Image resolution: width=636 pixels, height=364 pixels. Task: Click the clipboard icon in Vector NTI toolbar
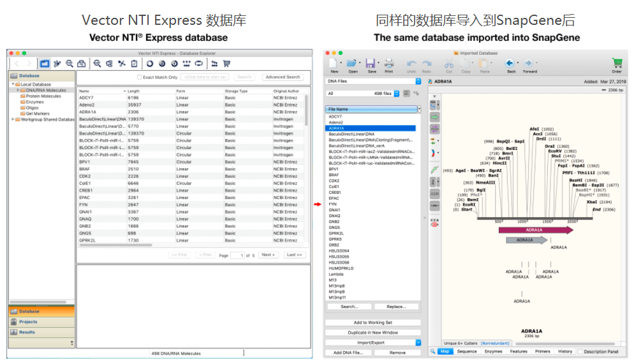click(x=134, y=64)
